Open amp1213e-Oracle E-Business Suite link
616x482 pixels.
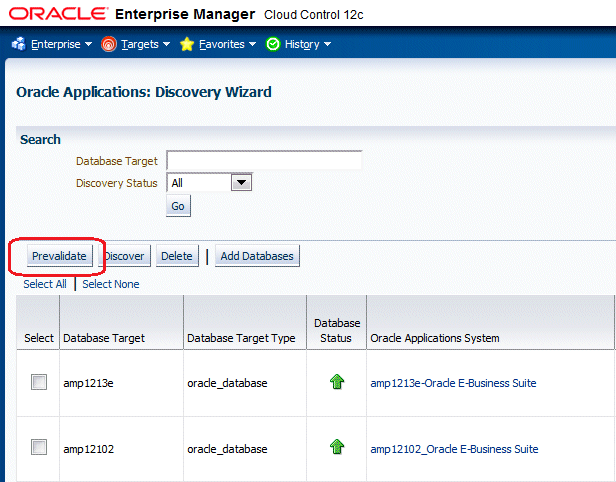tap(453, 383)
